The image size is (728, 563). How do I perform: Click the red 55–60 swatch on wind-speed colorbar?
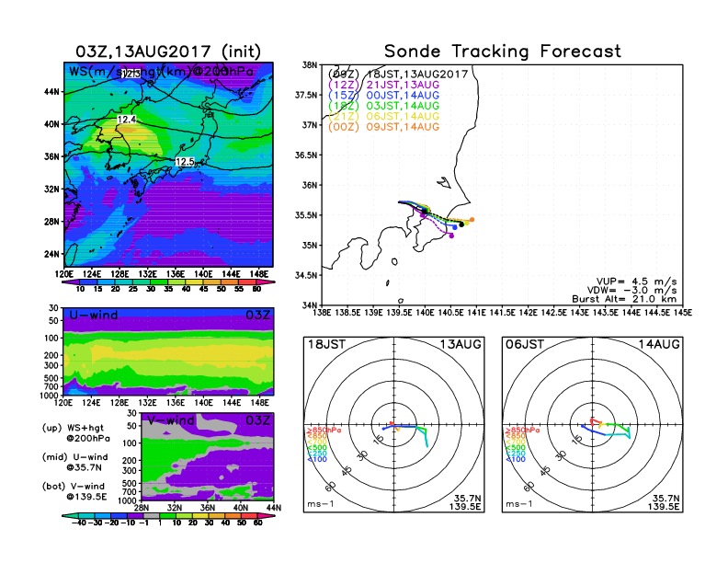point(247,282)
